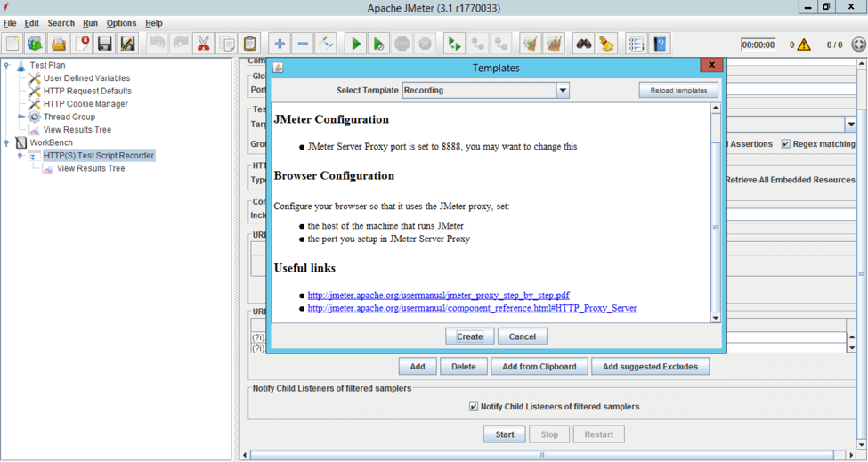Click the New test plan toolbar icon
The image size is (868, 462).
click(12, 44)
